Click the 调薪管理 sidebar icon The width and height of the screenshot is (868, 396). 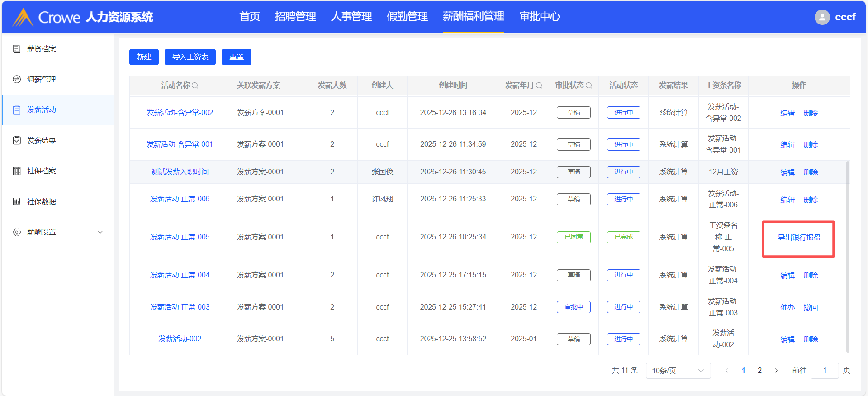pyautogui.click(x=17, y=80)
